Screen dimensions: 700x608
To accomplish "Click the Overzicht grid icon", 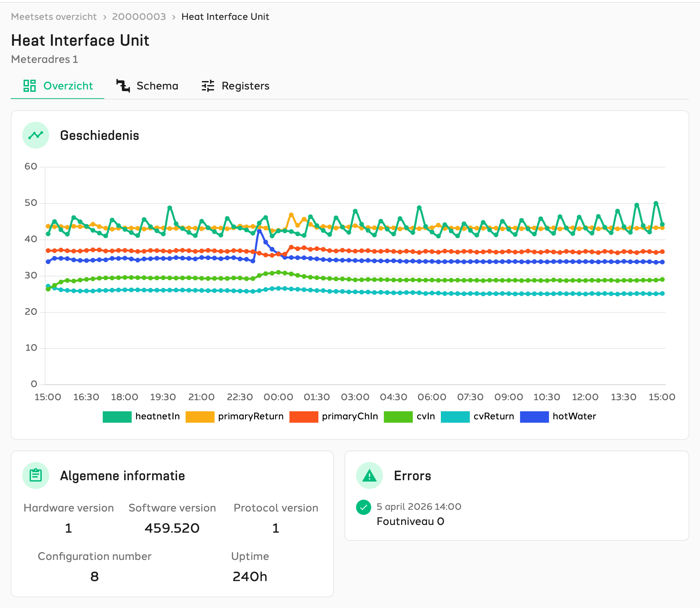I will point(30,86).
